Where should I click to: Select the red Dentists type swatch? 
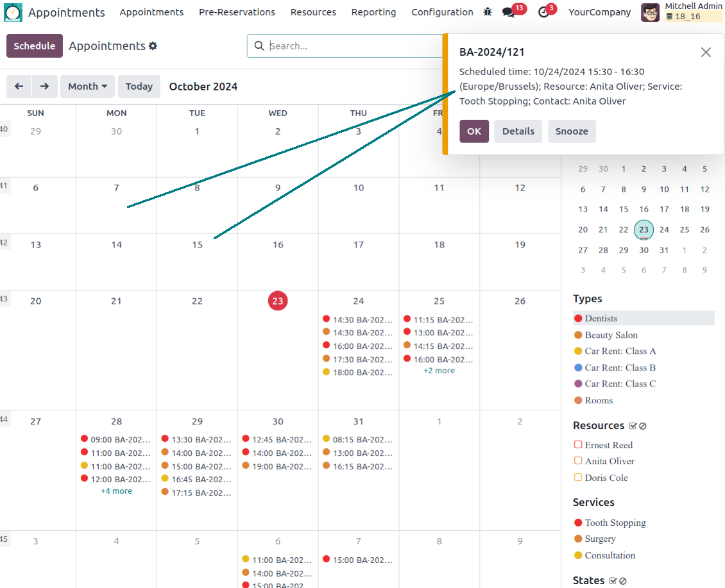pyautogui.click(x=578, y=319)
